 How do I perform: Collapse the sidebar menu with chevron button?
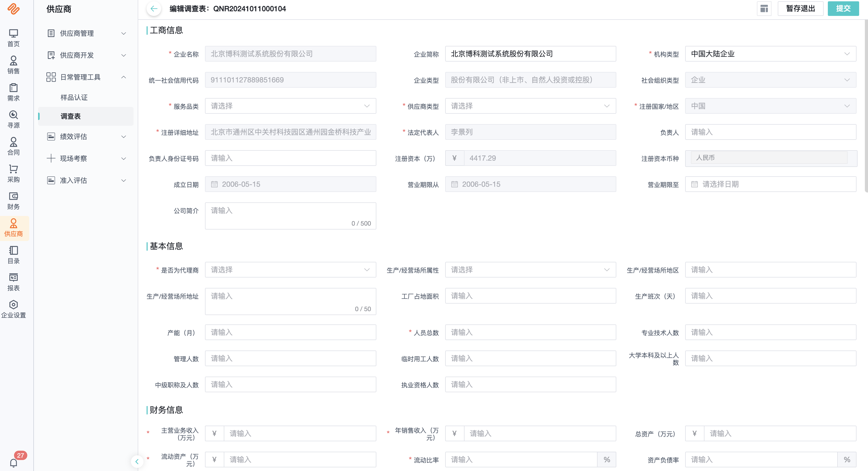[x=137, y=462]
